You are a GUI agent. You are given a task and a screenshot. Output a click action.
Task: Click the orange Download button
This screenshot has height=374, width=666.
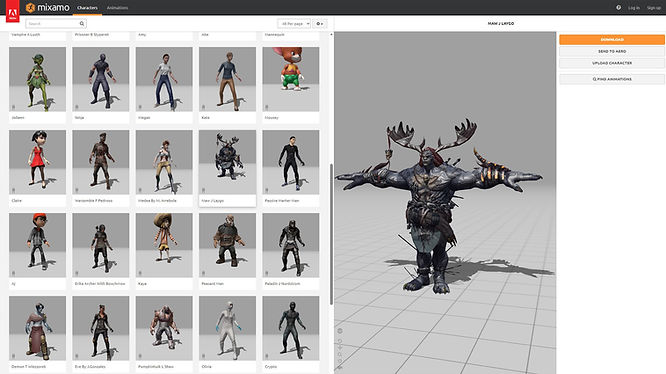point(612,39)
